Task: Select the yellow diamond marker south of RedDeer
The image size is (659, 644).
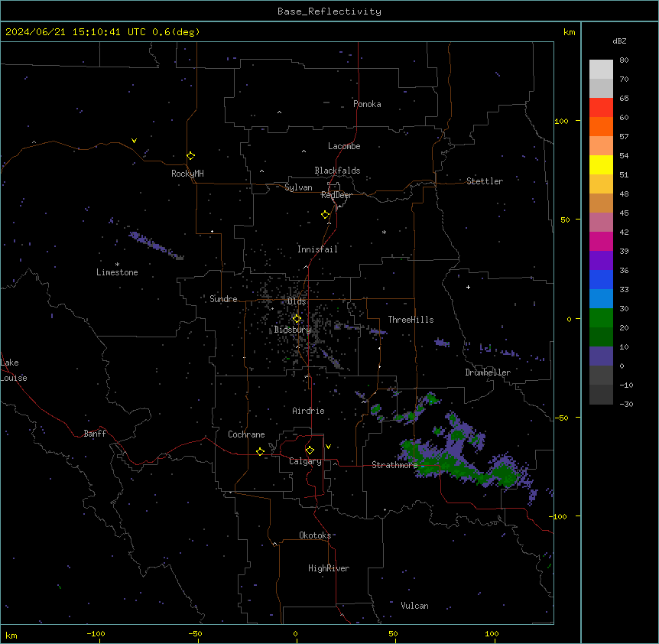Action: tap(326, 215)
